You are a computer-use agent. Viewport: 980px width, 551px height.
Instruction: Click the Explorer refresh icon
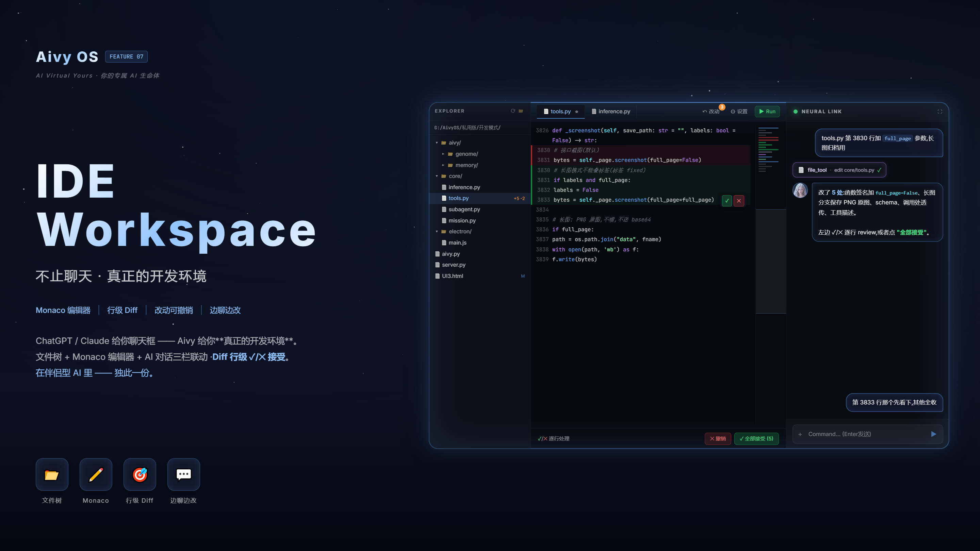[x=513, y=111]
